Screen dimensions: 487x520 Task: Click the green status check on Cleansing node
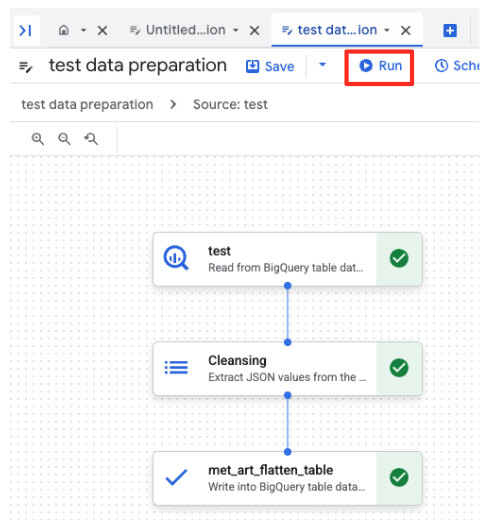point(399,368)
